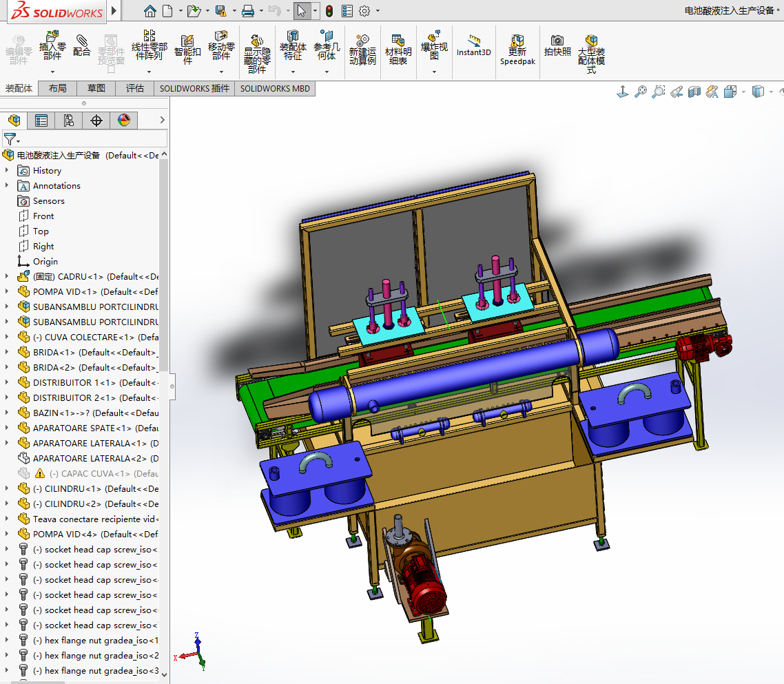
Task: Click the 拍快照 snapshot camera icon
Action: pos(557,45)
